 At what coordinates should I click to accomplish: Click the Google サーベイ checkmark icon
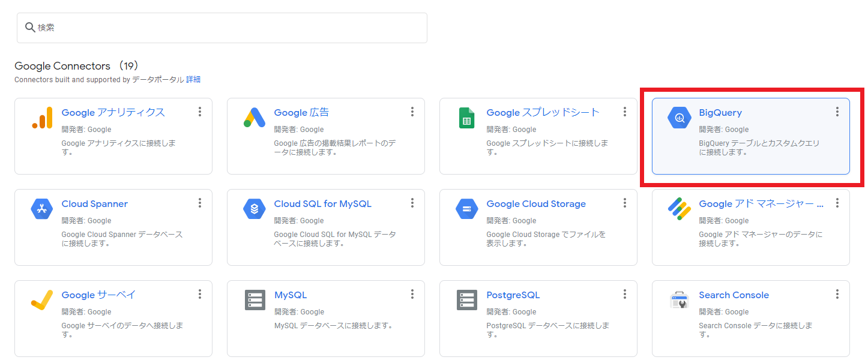tap(42, 300)
